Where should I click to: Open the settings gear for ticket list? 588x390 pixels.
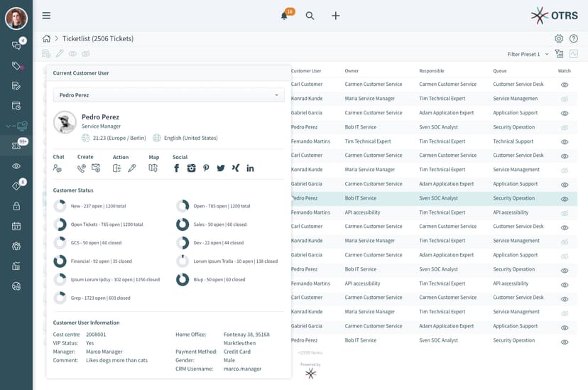point(559,38)
